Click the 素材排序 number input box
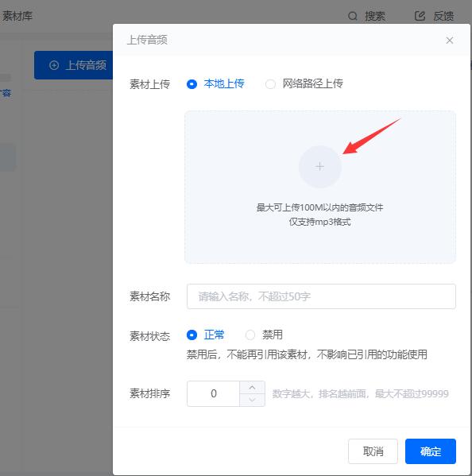Image resolution: width=472 pixels, height=476 pixels. (214, 393)
